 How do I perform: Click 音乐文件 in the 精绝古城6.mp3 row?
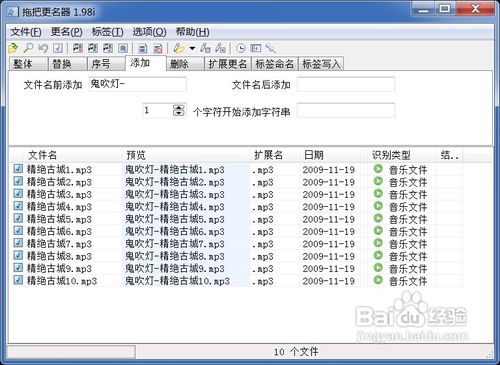(x=408, y=231)
